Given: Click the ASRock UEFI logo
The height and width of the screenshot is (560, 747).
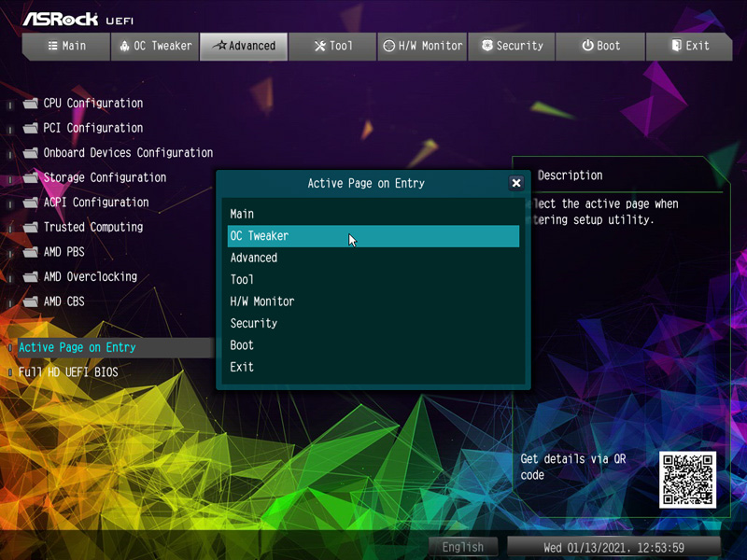Looking at the screenshot, I should pyautogui.click(x=78, y=20).
